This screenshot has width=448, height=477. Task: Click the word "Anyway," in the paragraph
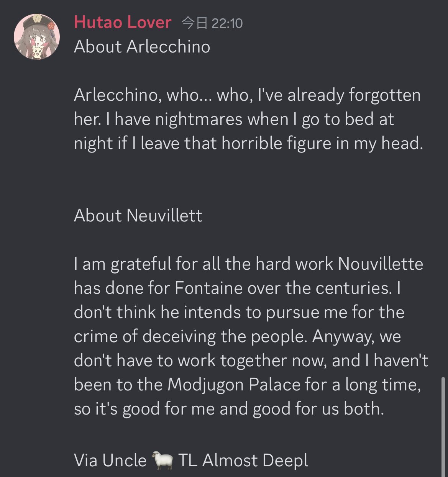click(x=343, y=336)
